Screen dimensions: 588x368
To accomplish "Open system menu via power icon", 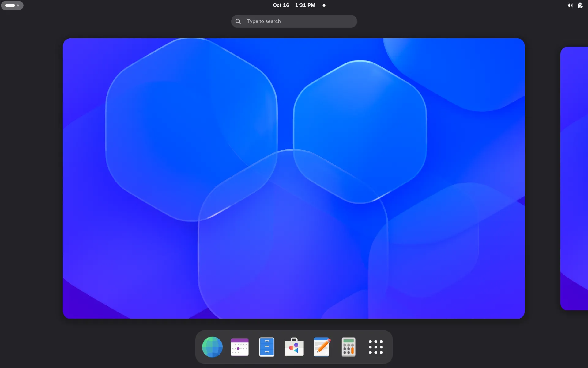I will pos(580,6).
